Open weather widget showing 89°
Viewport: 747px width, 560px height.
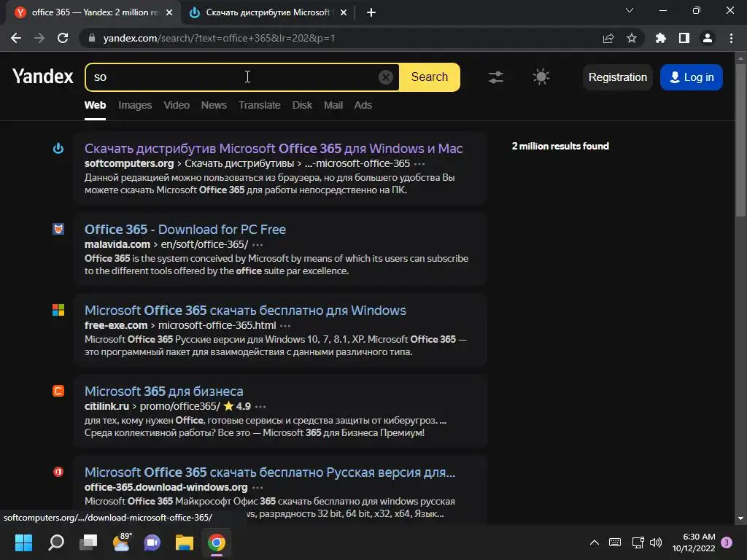122,542
